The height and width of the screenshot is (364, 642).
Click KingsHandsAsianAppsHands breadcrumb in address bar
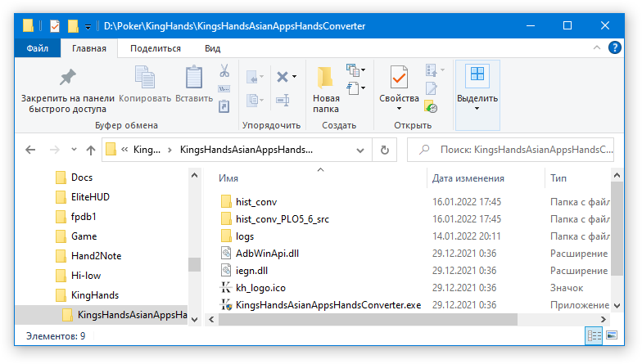pos(246,150)
